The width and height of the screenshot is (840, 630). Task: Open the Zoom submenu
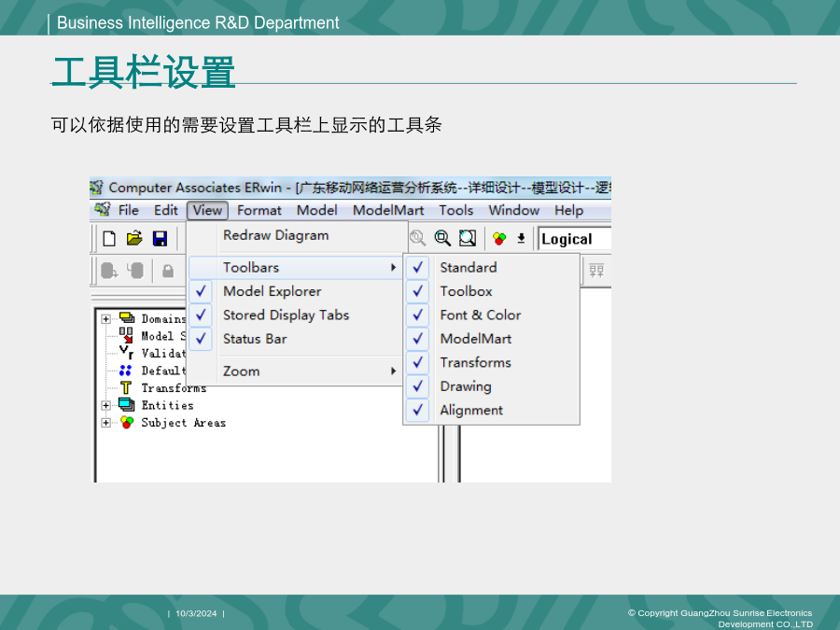295,371
